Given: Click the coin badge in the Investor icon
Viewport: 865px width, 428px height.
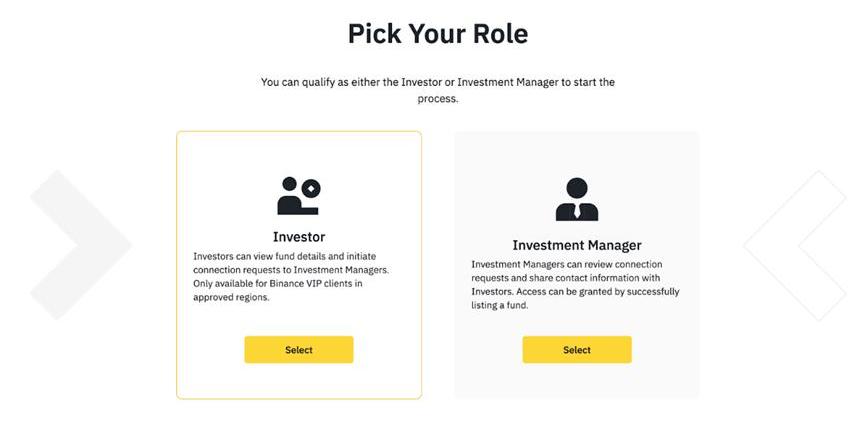Looking at the screenshot, I should (311, 188).
